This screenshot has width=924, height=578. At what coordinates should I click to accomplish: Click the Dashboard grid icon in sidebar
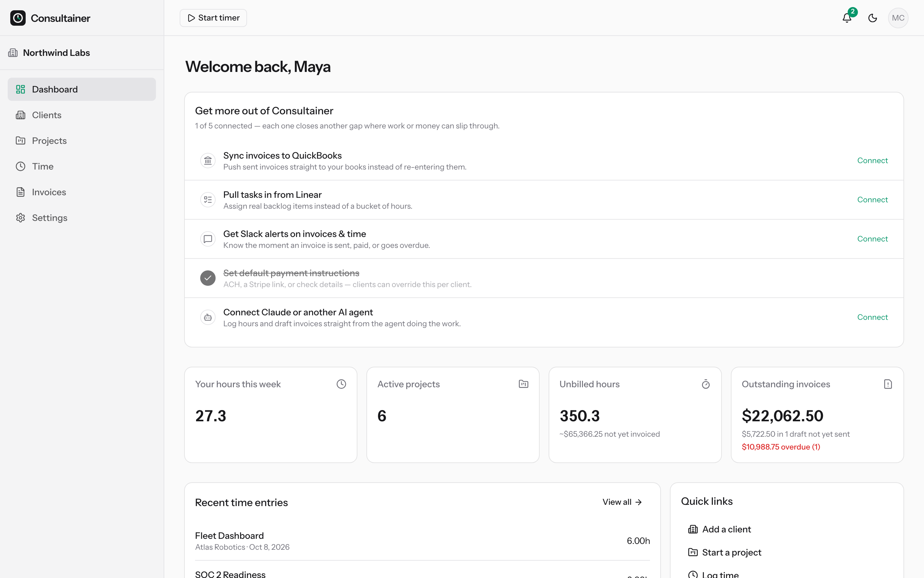point(21,90)
